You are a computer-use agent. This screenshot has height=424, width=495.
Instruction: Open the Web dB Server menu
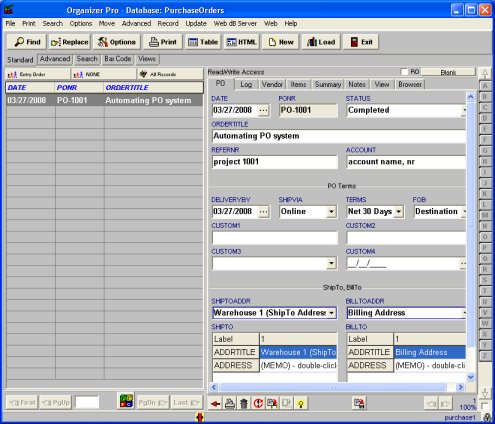point(235,23)
